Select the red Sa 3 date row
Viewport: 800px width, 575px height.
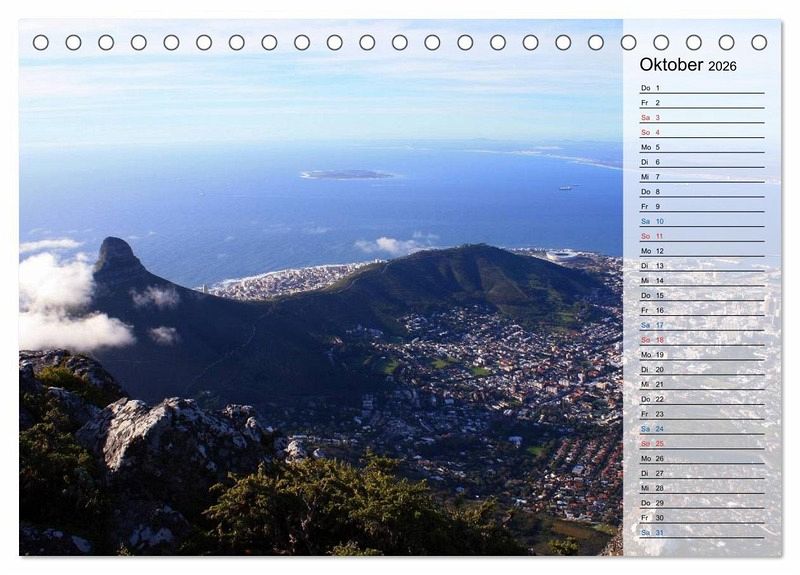coord(701,118)
